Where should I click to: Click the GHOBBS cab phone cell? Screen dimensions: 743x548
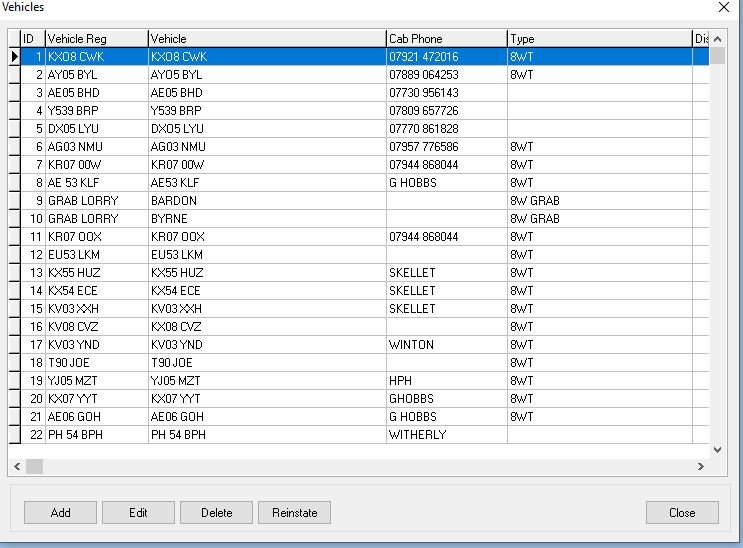coord(447,399)
